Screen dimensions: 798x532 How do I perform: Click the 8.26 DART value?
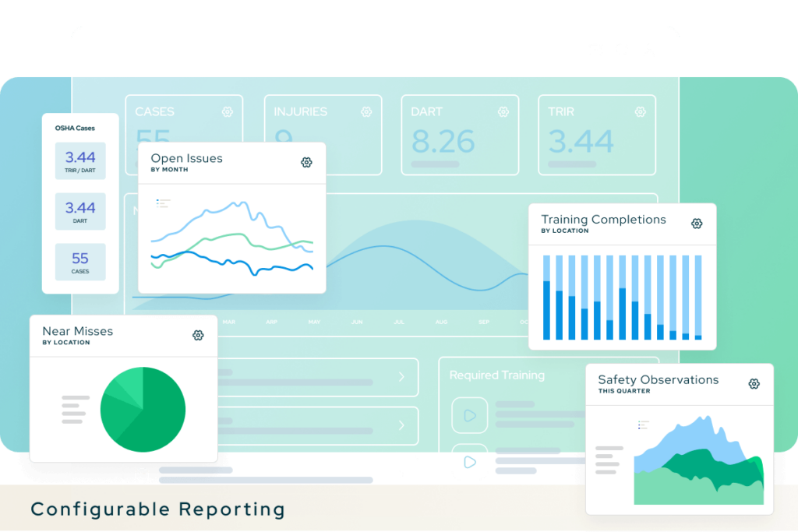point(443,142)
